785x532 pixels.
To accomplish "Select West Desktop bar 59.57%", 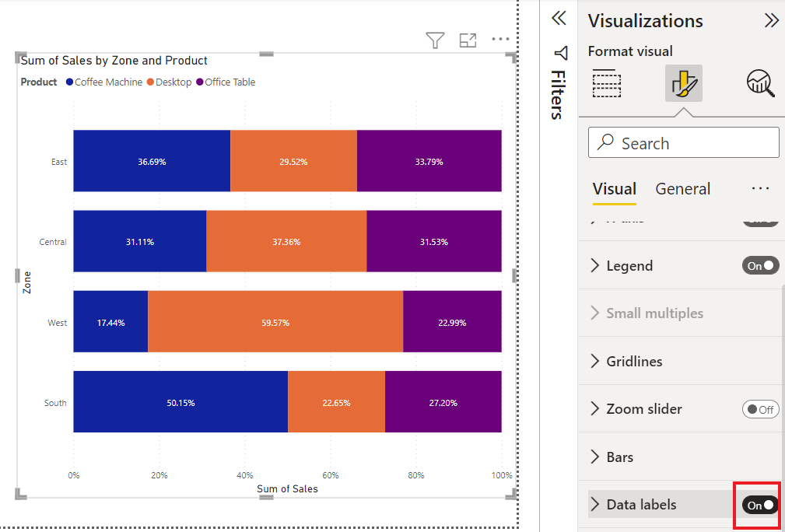I will [x=275, y=322].
